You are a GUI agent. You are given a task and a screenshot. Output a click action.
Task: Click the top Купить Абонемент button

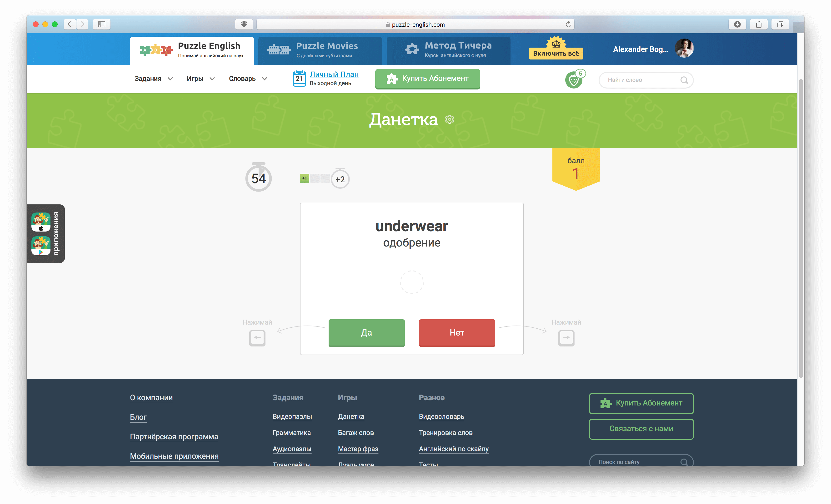click(x=428, y=79)
